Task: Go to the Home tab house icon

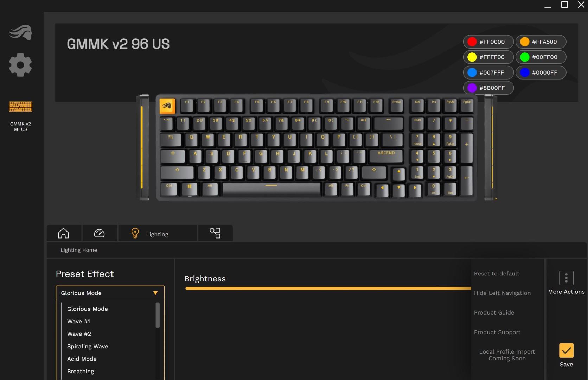Action: [x=64, y=233]
